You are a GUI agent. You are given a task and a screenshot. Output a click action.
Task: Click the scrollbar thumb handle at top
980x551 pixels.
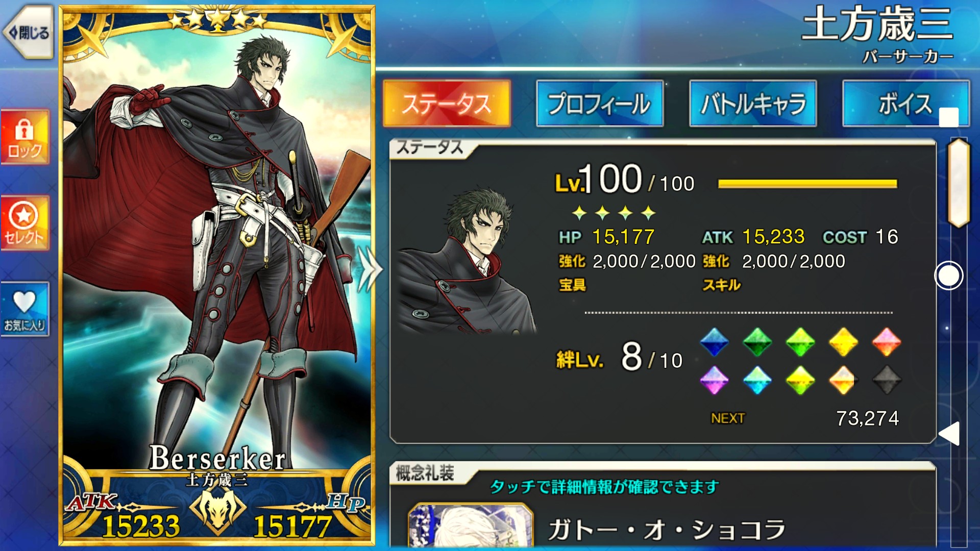point(959,183)
